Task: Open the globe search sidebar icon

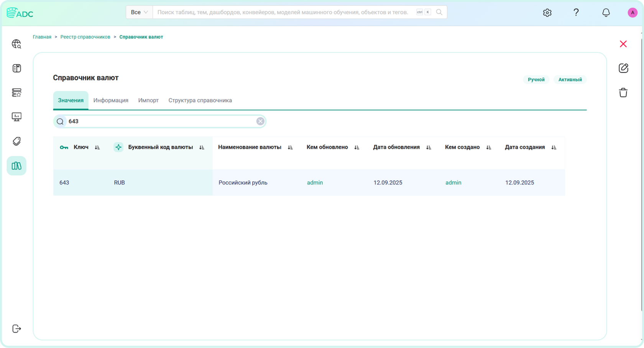Action: click(x=16, y=44)
